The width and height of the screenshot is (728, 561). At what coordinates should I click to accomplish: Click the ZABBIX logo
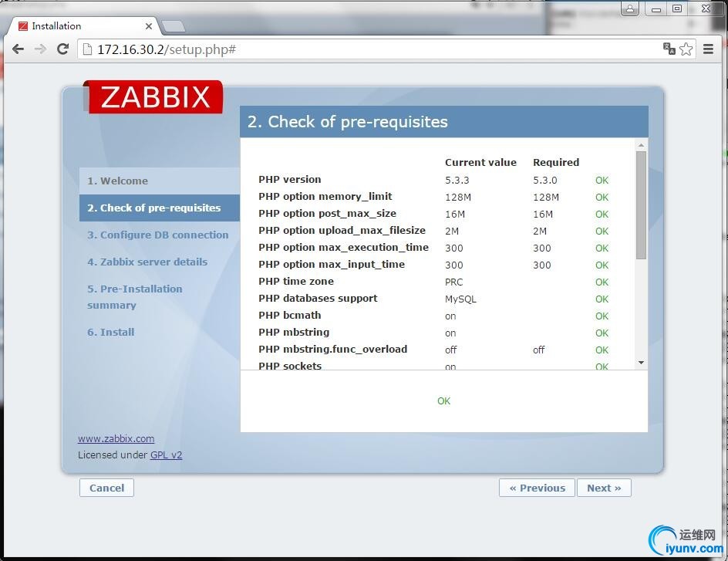(153, 96)
